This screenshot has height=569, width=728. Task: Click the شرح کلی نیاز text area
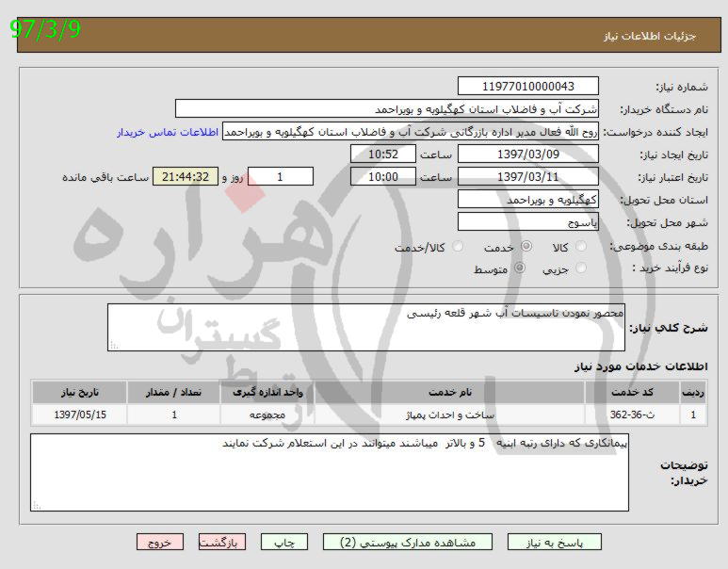point(365,328)
